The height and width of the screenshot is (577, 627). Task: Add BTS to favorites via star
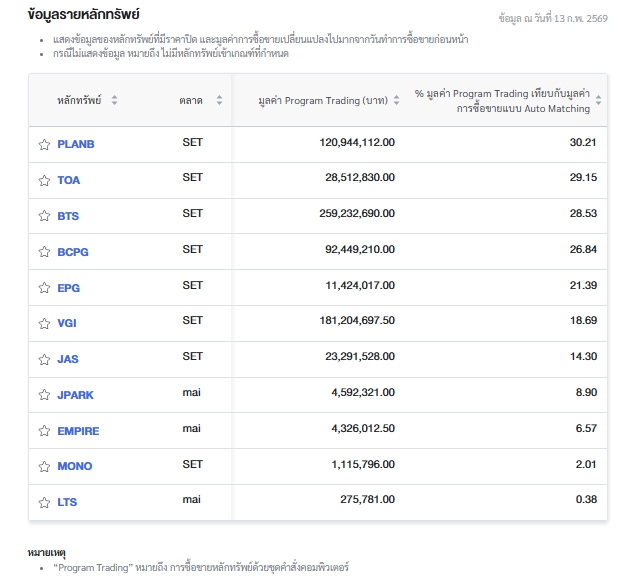coord(44,216)
